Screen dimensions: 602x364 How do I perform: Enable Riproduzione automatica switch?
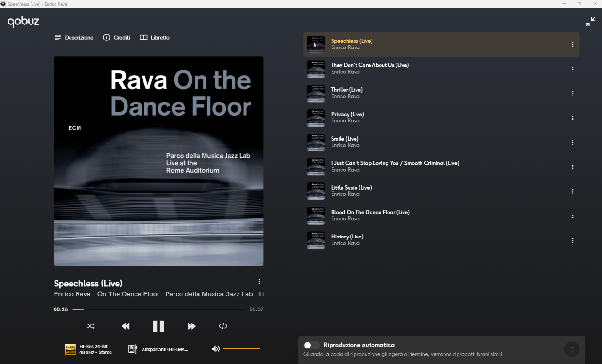pos(311,345)
